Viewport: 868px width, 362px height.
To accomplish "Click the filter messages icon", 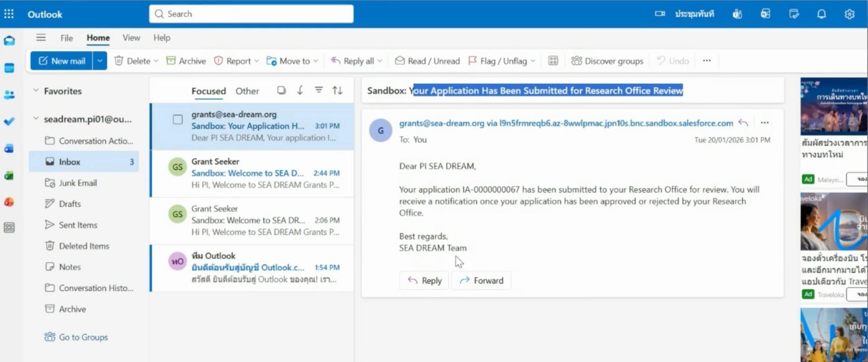I will coord(319,90).
